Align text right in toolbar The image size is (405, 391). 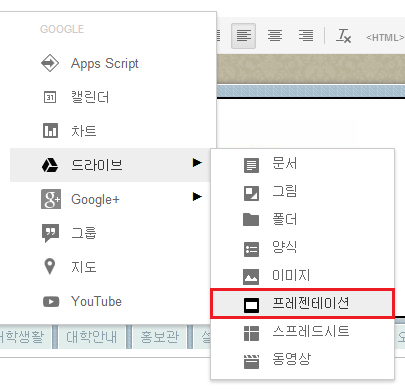pyautogui.click(x=306, y=36)
